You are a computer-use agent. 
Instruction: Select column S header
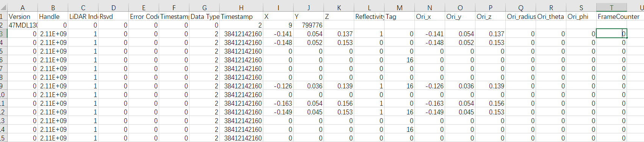click(581, 8)
